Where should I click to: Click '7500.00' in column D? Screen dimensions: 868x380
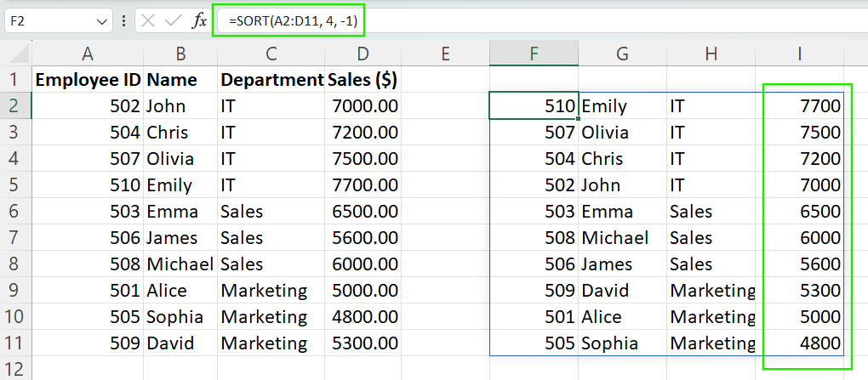(363, 159)
